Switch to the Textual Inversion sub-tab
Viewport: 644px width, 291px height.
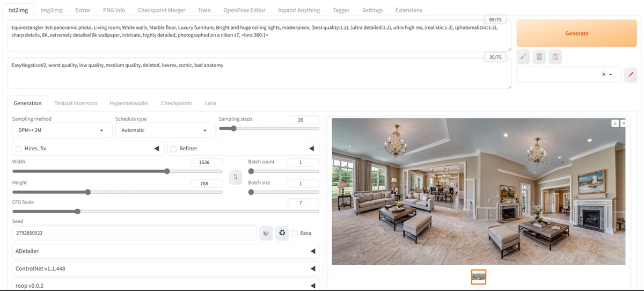tap(76, 103)
